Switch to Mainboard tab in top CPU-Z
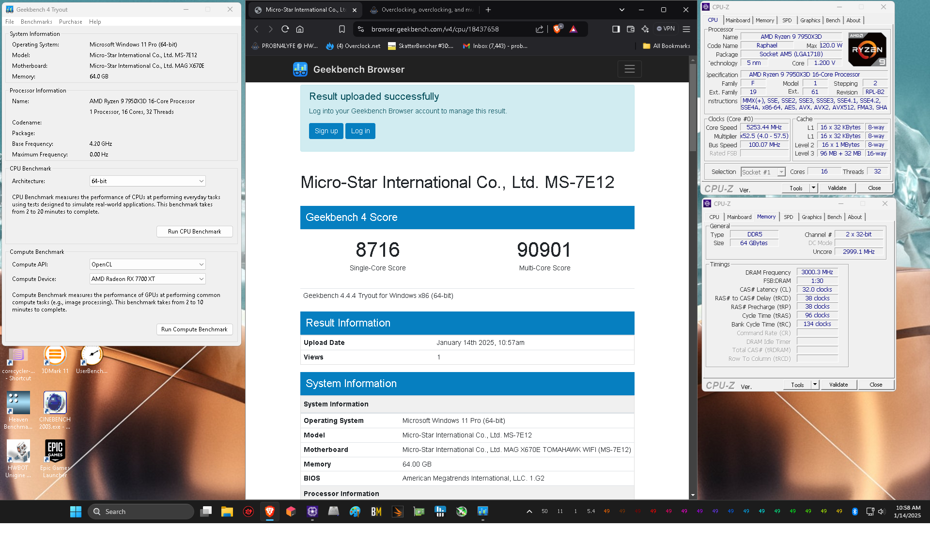The height and width of the screenshot is (560, 930). (x=738, y=20)
